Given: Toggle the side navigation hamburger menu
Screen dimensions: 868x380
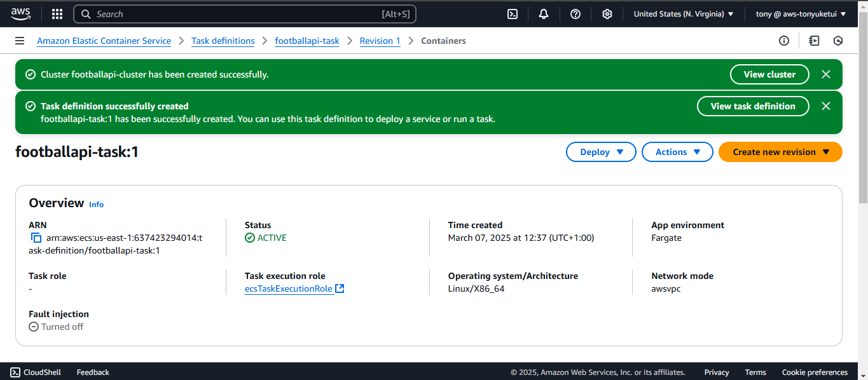Looking at the screenshot, I should pos(20,41).
